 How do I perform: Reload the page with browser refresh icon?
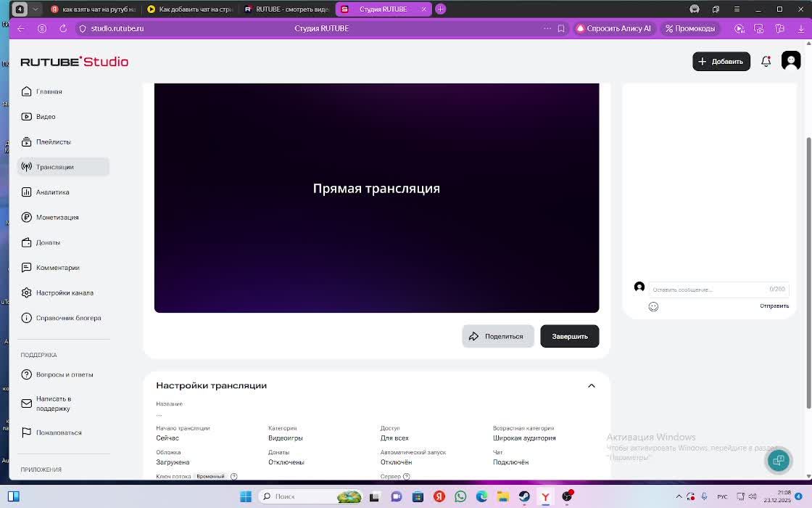tap(62, 28)
